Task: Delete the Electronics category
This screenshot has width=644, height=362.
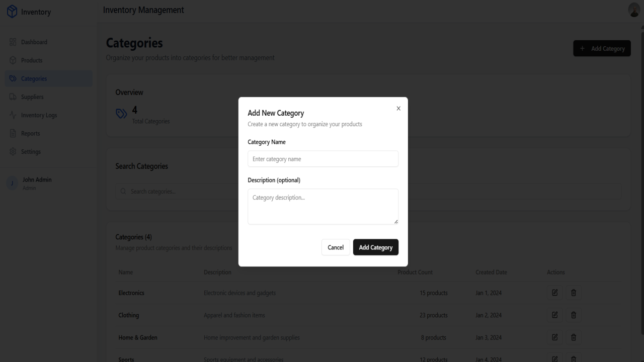Action: tap(574, 293)
